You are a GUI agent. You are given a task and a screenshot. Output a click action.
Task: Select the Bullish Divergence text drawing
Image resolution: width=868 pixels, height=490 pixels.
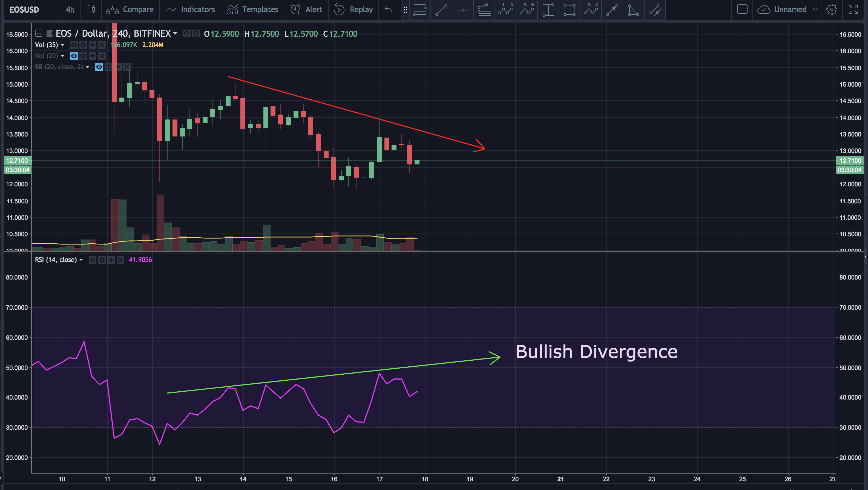pos(596,352)
